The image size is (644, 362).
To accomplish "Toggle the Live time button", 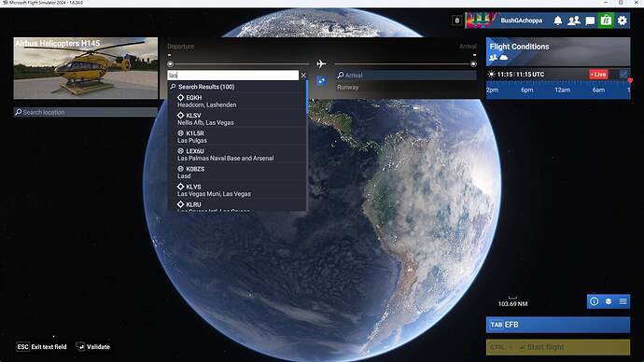I will (x=598, y=75).
